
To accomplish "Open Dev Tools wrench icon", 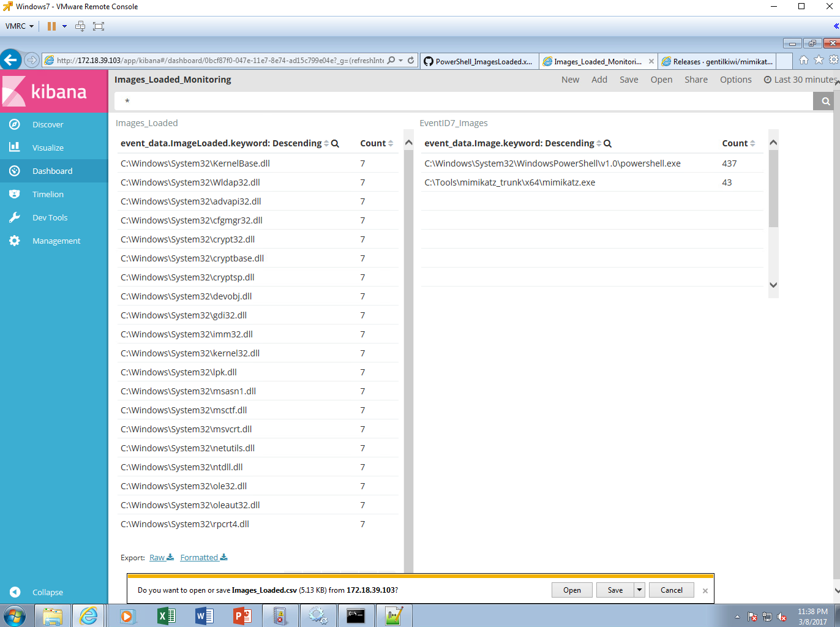I will 15,217.
